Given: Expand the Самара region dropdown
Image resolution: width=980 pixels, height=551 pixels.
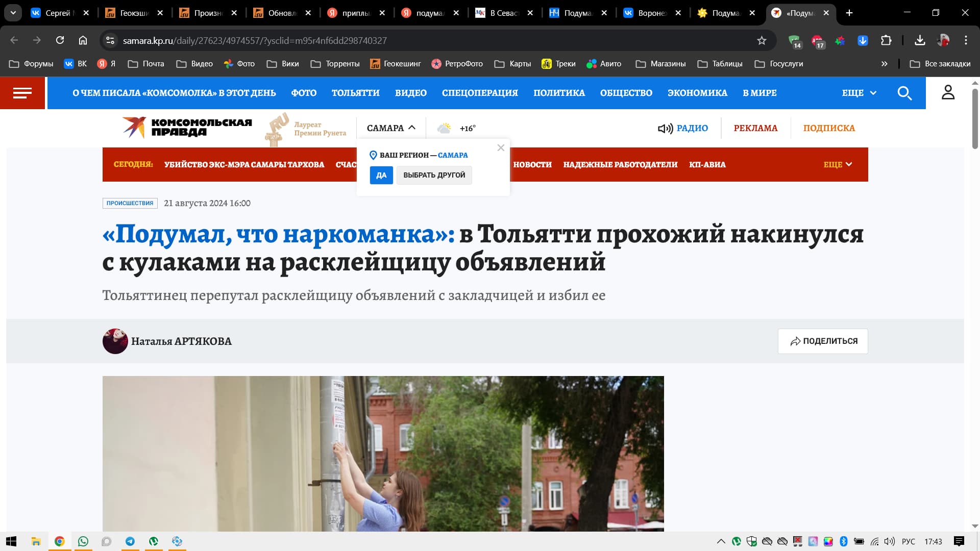Looking at the screenshot, I should (391, 128).
